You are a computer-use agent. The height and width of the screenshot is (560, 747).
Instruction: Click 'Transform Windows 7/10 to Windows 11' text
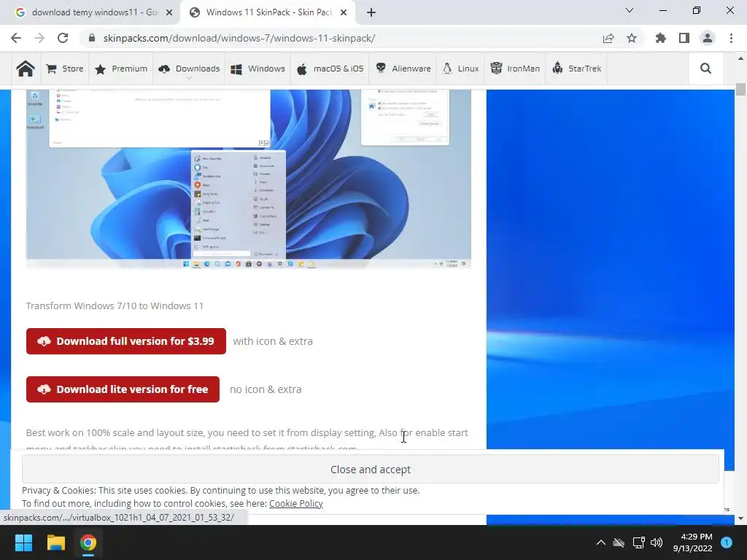[115, 306]
